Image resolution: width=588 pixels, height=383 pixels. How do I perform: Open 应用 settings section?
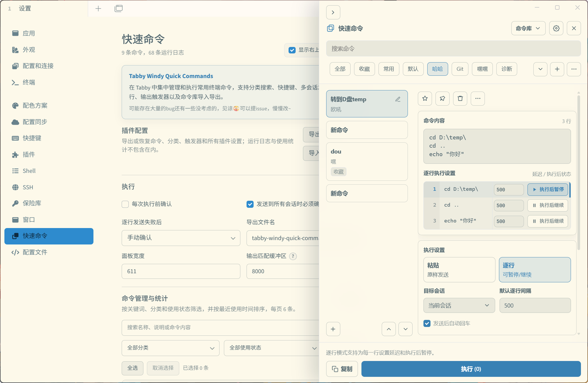point(49,33)
